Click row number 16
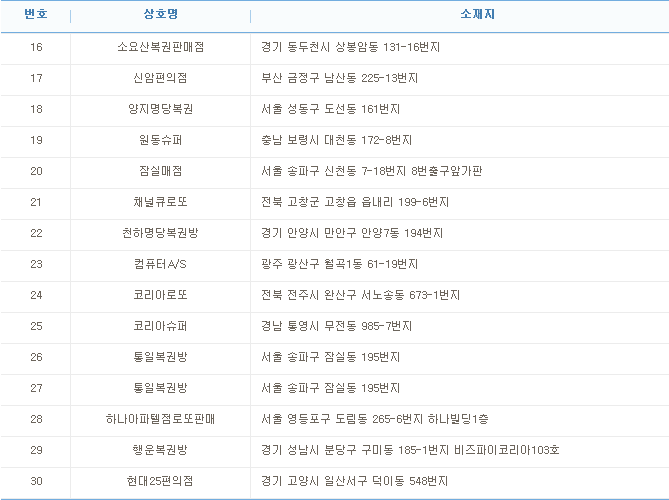The image size is (669, 500). pos(36,47)
